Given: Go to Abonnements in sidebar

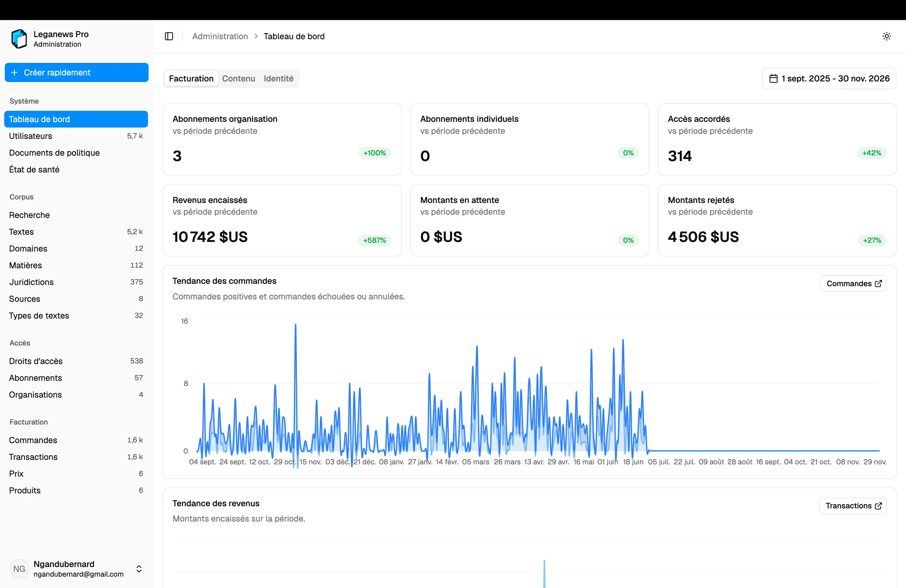Looking at the screenshot, I should click(76, 378).
